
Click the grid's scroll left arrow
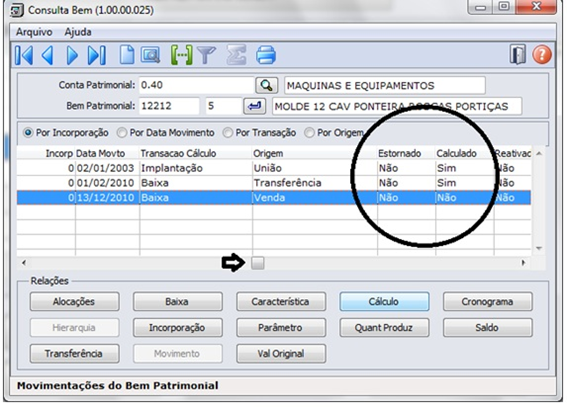(24, 263)
